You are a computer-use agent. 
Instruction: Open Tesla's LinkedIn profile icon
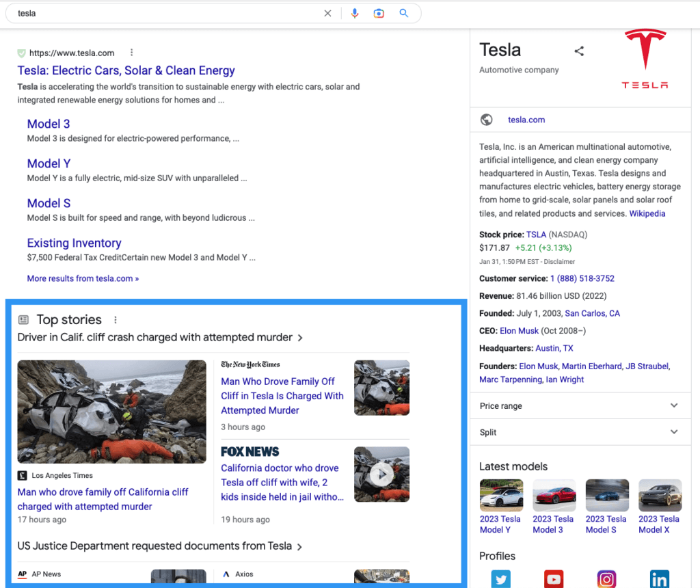(x=660, y=579)
